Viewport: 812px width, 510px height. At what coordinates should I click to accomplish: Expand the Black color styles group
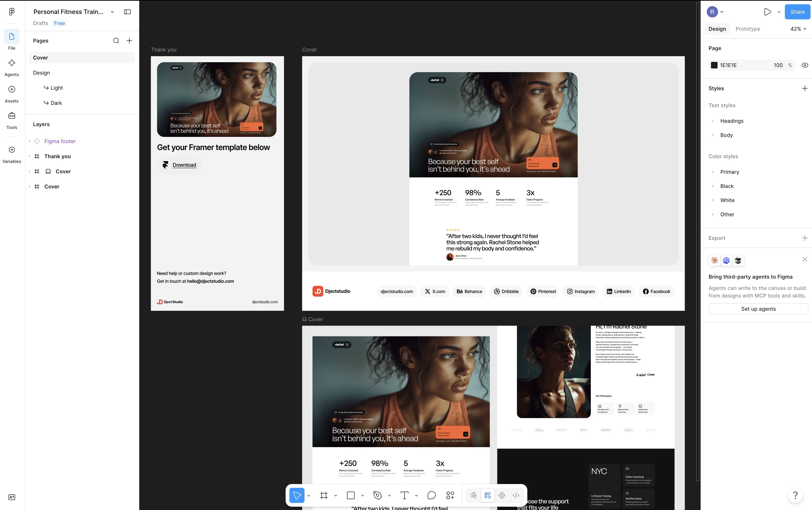click(x=713, y=186)
